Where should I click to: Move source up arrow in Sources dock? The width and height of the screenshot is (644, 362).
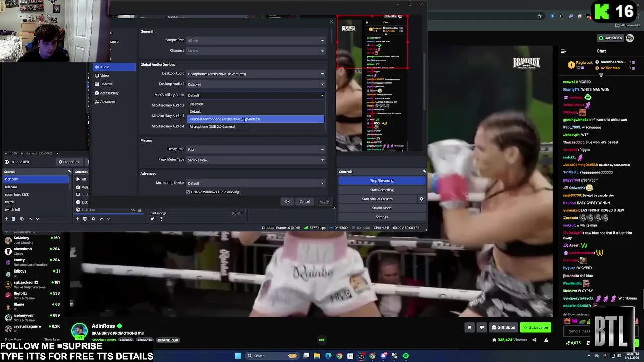pos(102,219)
